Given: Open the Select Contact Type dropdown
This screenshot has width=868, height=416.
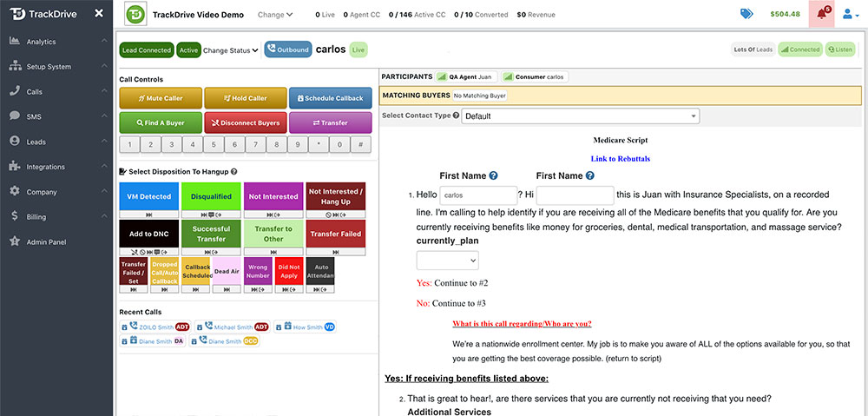Looking at the screenshot, I should coord(581,116).
